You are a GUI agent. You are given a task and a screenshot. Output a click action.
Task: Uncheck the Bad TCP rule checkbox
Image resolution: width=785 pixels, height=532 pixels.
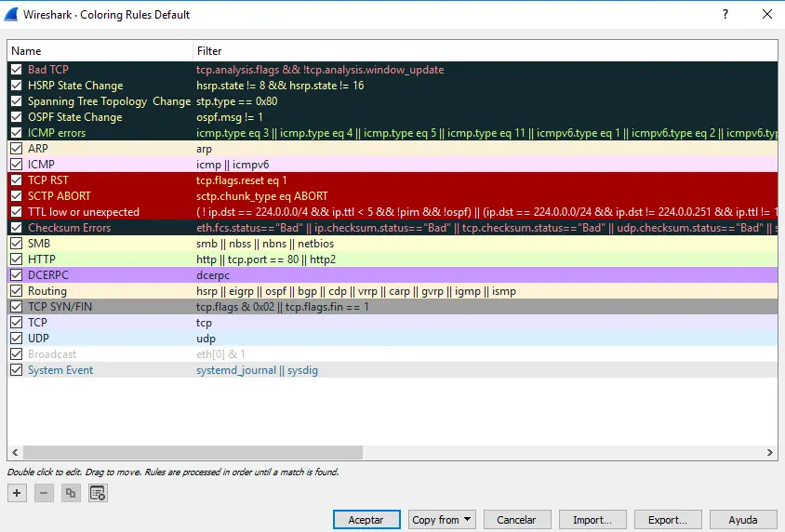pos(17,70)
